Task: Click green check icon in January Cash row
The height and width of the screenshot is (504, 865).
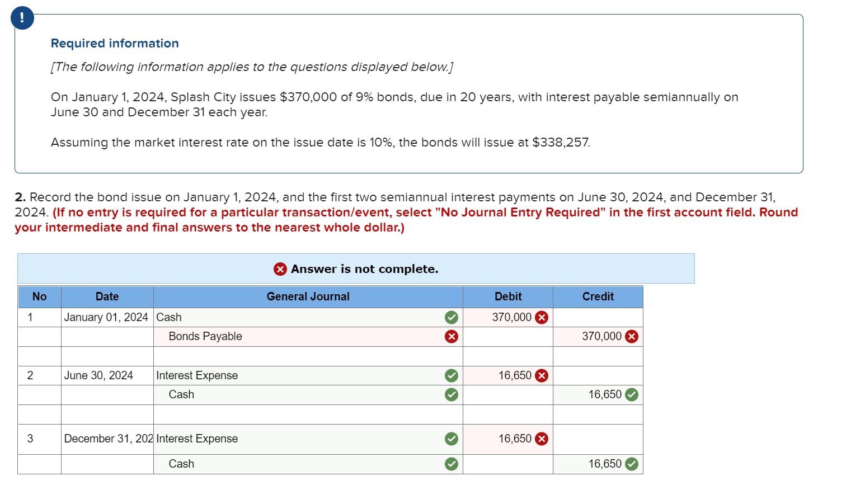Action: click(x=451, y=318)
